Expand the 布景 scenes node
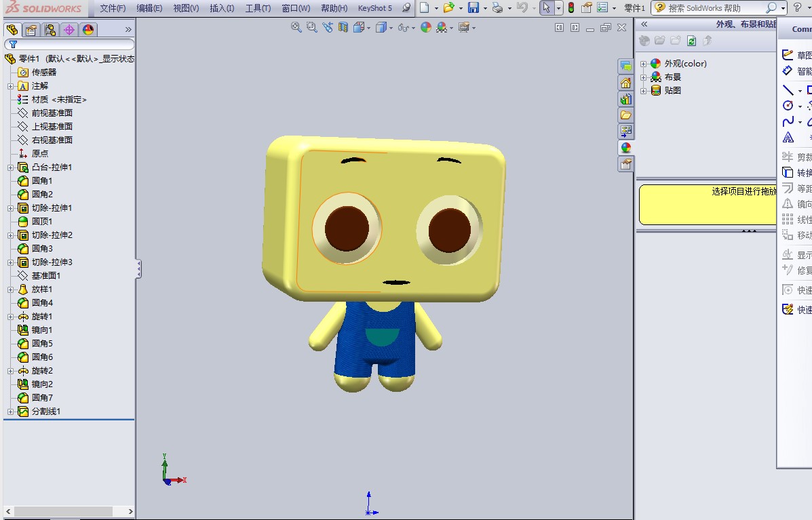The image size is (812, 520). pyautogui.click(x=643, y=77)
